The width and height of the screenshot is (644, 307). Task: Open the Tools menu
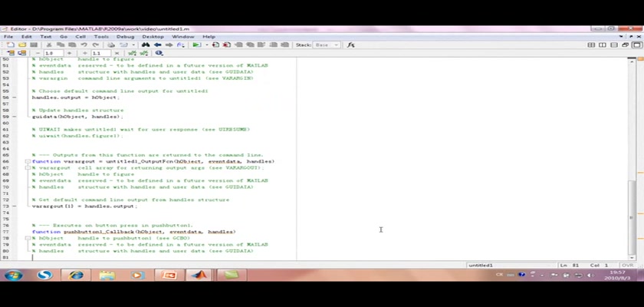[x=101, y=37]
